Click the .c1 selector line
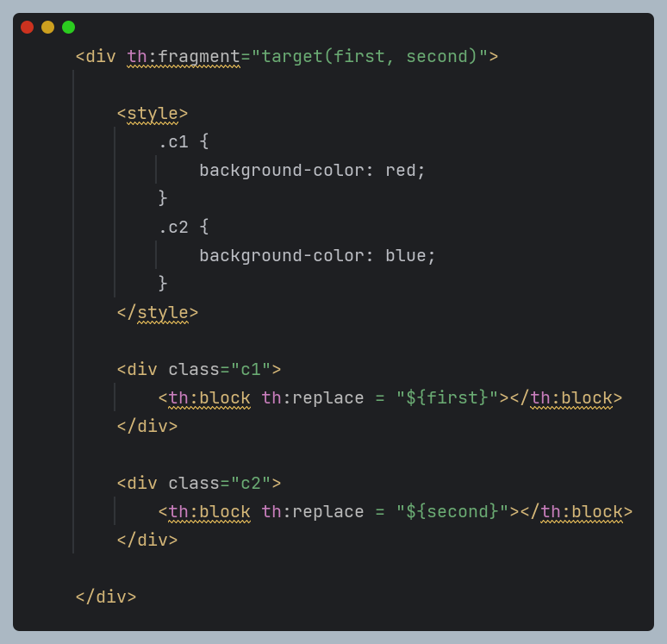The image size is (667, 644). coord(184,141)
